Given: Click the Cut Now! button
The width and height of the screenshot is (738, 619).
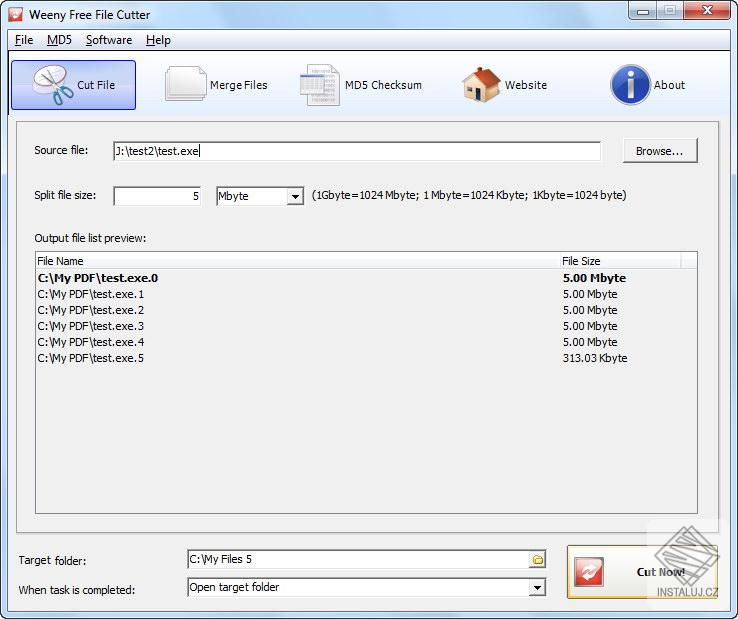Looking at the screenshot, I should (642, 572).
